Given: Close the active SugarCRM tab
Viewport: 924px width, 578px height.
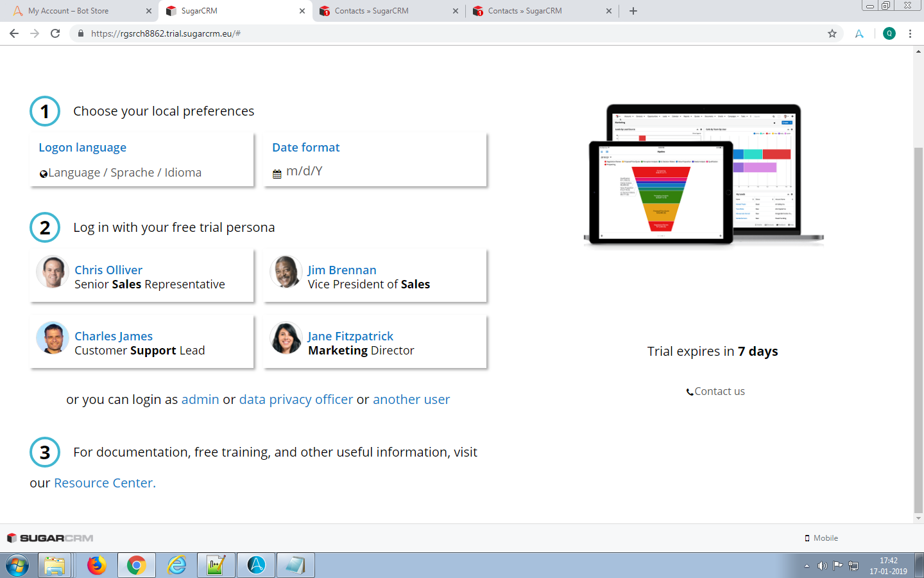Looking at the screenshot, I should pos(302,11).
